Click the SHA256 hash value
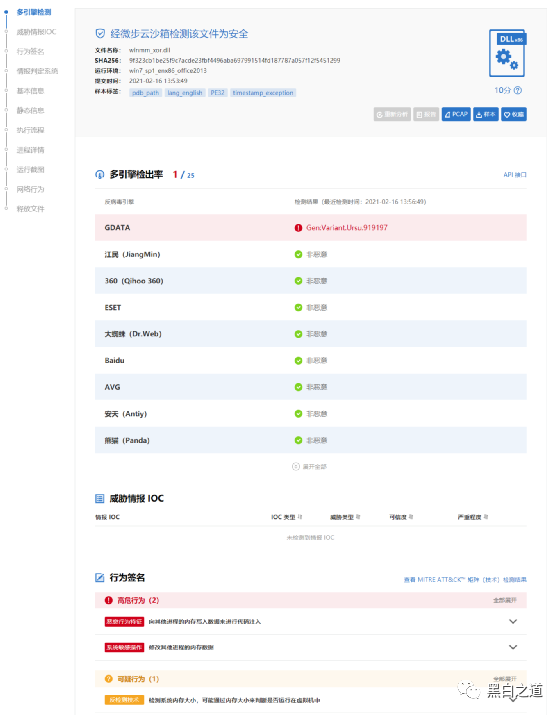 click(234, 60)
